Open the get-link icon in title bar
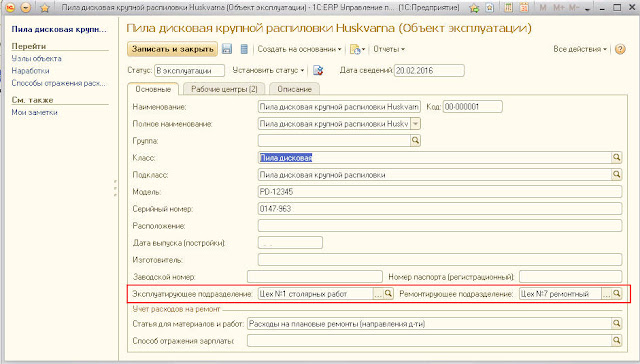The image size is (640, 364). pyautogui.click(x=490, y=8)
